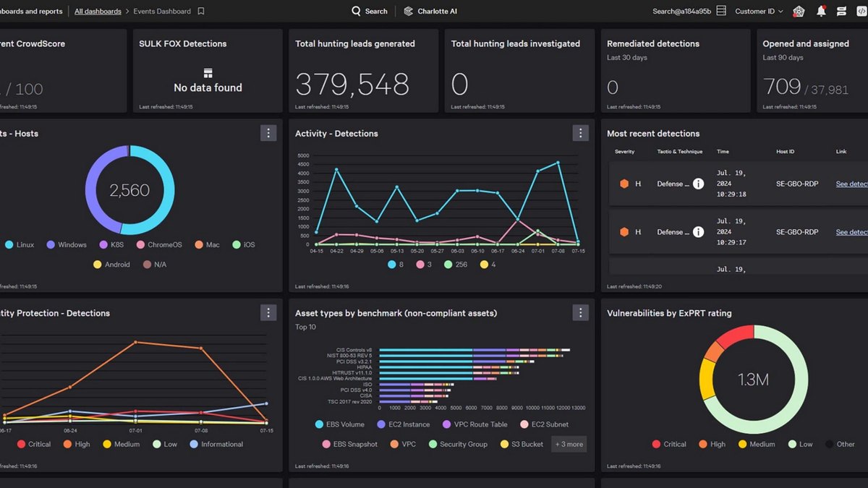Screen dimensions: 868x488
Task: Click the orange severity hexagon in the 10:29:17 row
Action: click(624, 232)
